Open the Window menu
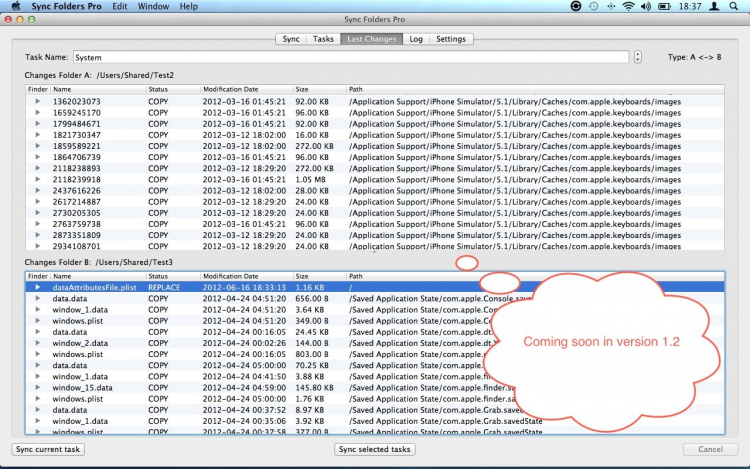Viewport: 750px width, 469px height. (153, 6)
